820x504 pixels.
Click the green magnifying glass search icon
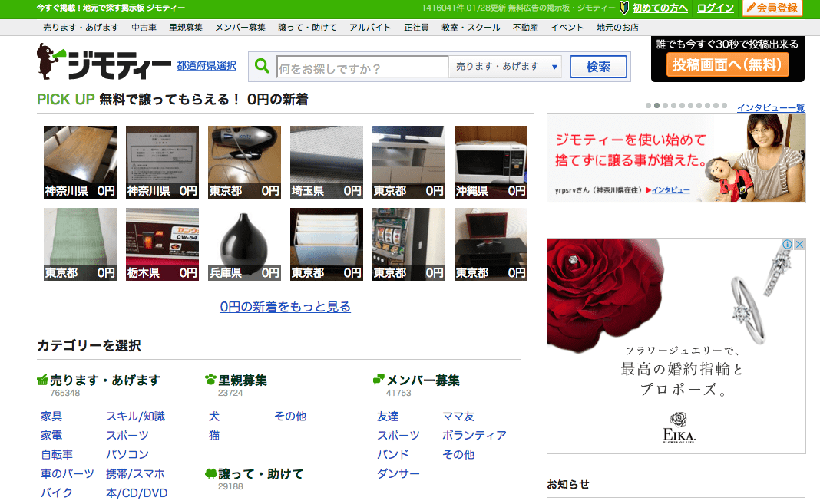[263, 67]
